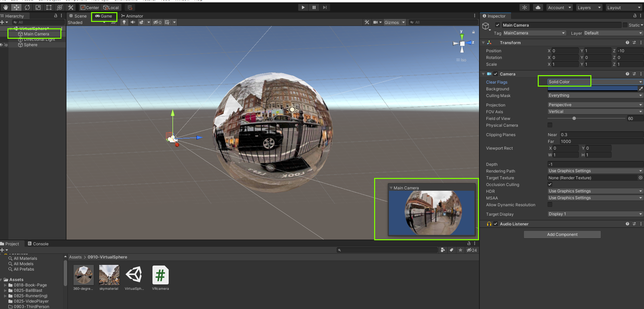Open Audio Listener component options menu
644x309 pixels.
(641, 224)
